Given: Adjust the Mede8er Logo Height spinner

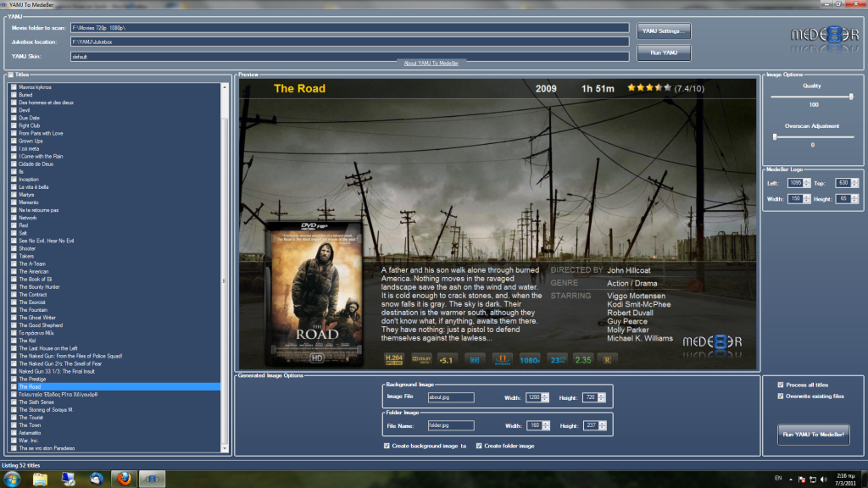Looking at the screenshot, I should click(x=854, y=198).
